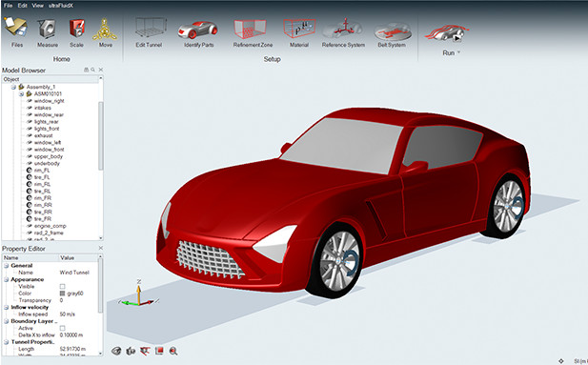Screen dimensions: 588x365
Task: Toggle the Visible checkbox under Appearance
Action: pos(62,287)
